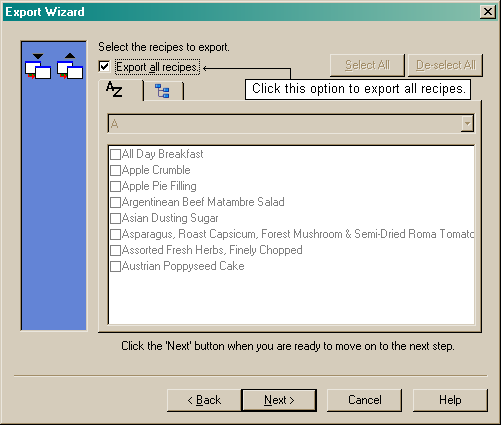Tick the Apple Crumble checkbox
Screen dimensions: 501x425
click(x=115, y=170)
